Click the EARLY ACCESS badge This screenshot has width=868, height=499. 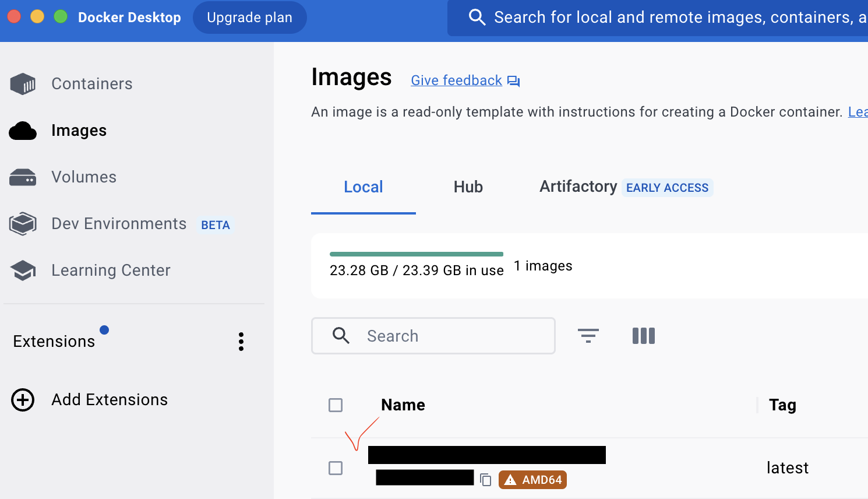click(x=668, y=188)
